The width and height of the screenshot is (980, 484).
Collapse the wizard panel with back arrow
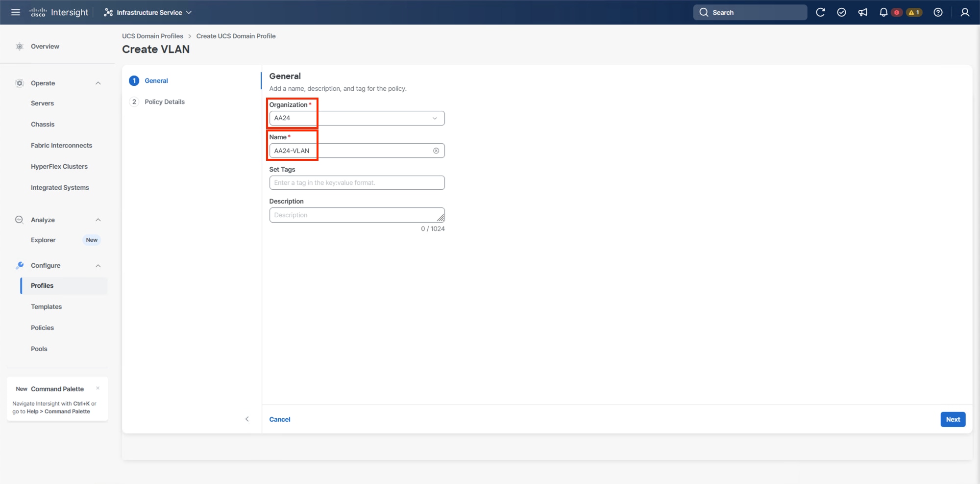click(247, 419)
